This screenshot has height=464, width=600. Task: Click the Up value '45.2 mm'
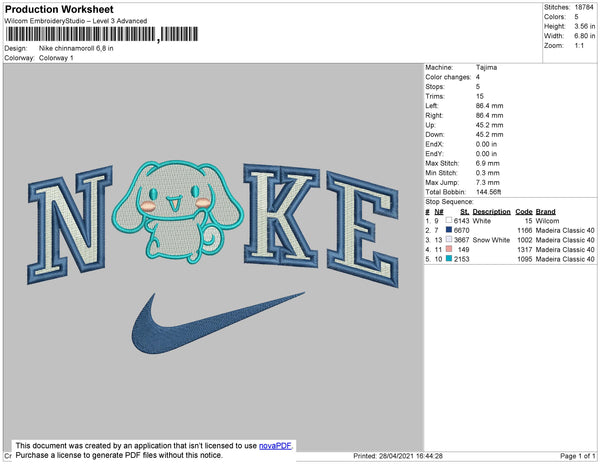489,125
